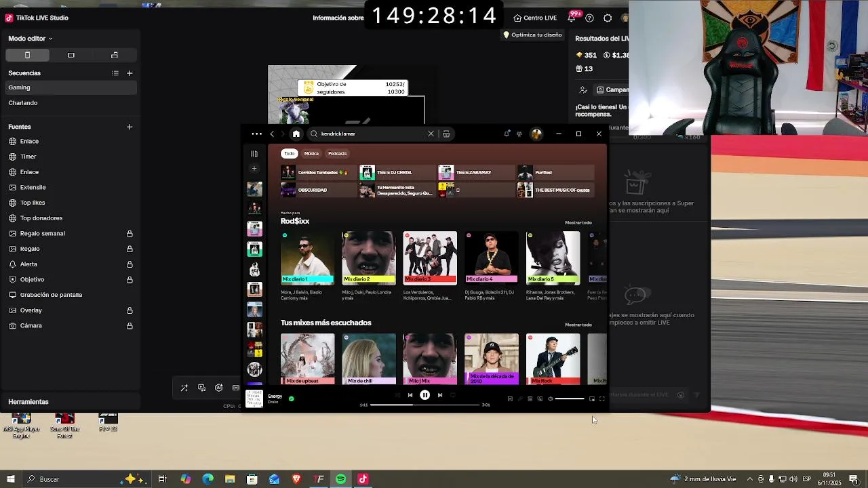Open the Mix Rock card
This screenshot has height=488, width=868.
(x=553, y=359)
